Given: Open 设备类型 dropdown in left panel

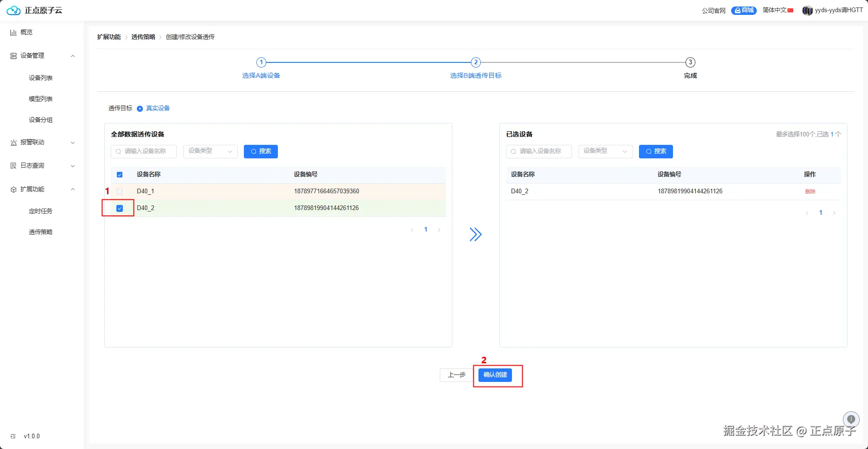Looking at the screenshot, I should (x=210, y=151).
